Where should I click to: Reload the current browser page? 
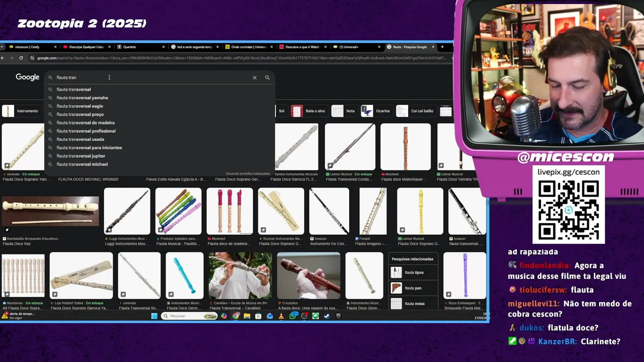[21, 58]
